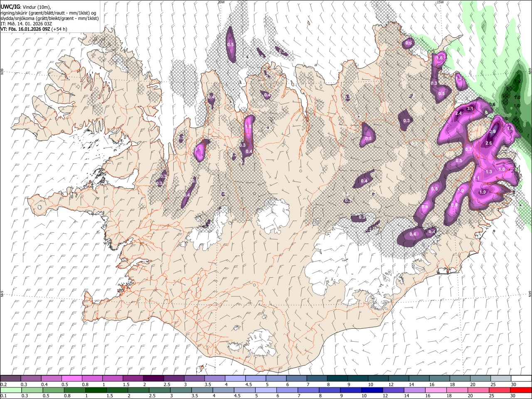Viewport: 532px width, 399px height.
Task: Click the 2.6 snowfall value on the map
Action: (489, 143)
